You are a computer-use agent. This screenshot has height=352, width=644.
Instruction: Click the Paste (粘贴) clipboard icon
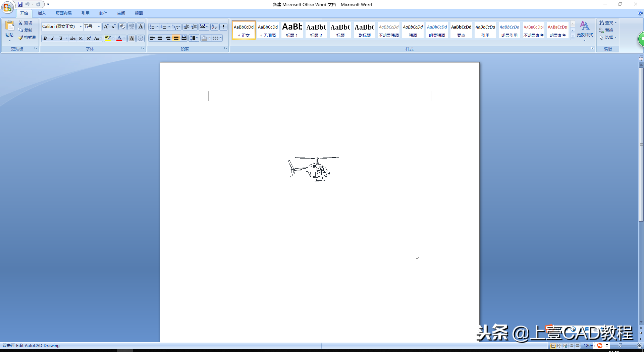point(9,26)
